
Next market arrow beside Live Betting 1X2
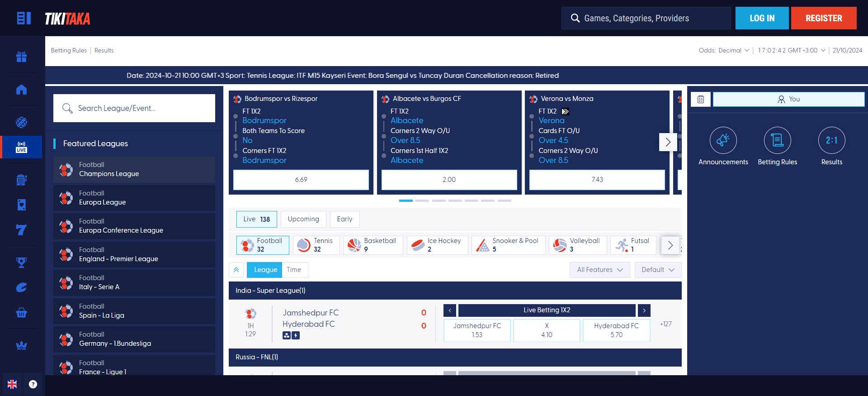[644, 310]
